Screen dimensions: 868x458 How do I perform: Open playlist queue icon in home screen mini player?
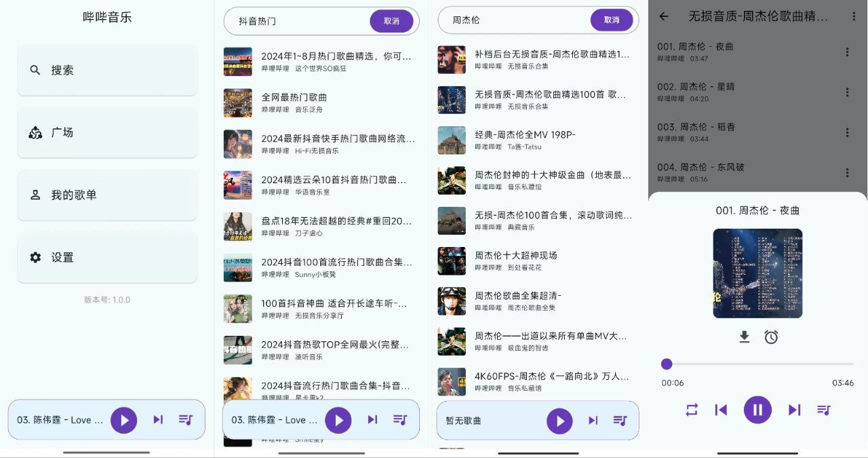(x=185, y=420)
